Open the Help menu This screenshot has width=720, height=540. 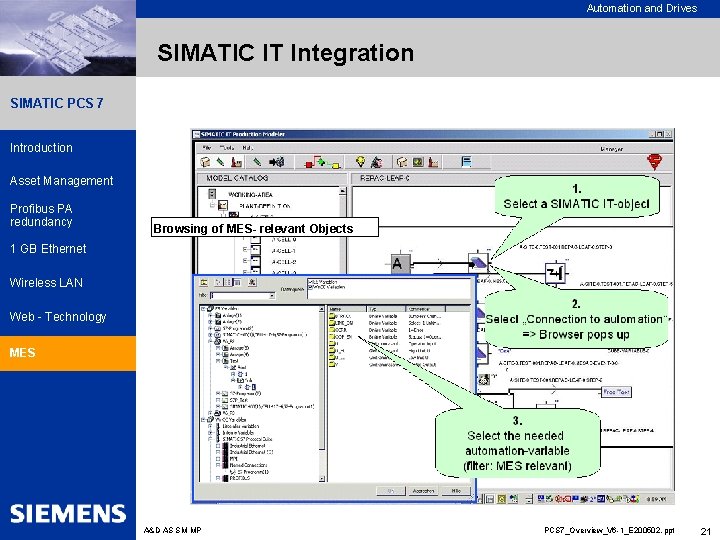pos(248,148)
